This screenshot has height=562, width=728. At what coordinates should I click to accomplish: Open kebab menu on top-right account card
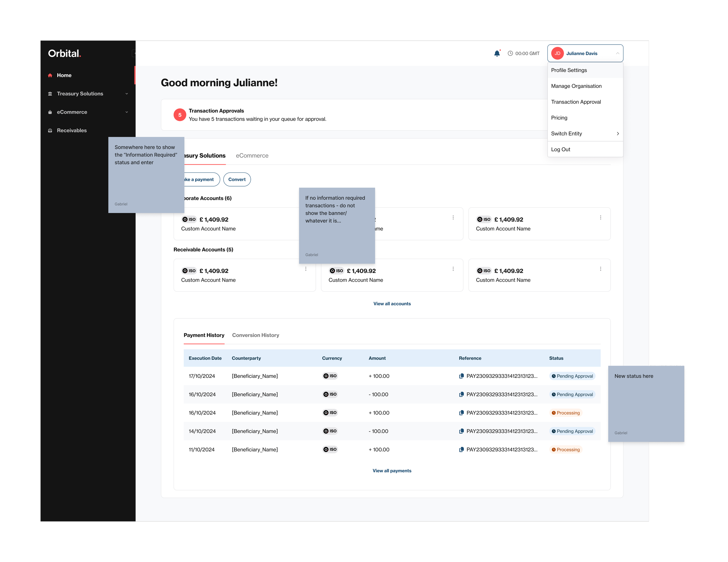[x=600, y=217]
